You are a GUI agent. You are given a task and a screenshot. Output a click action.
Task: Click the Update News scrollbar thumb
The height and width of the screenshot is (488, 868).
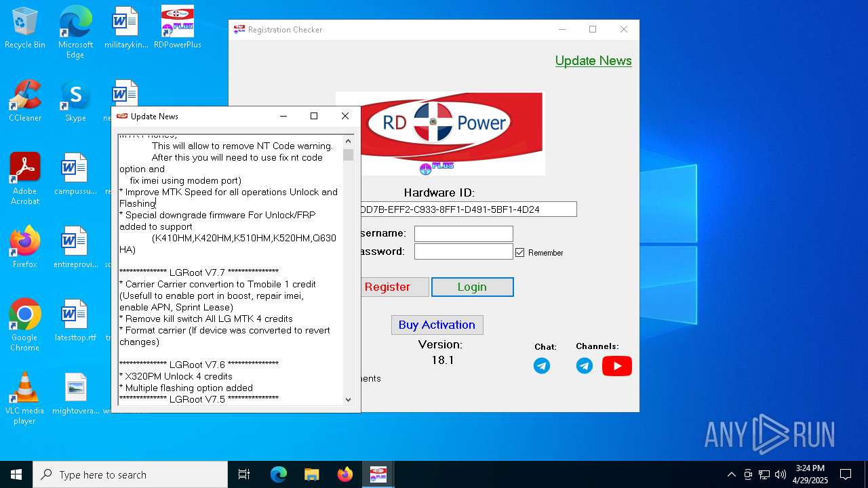(349, 155)
